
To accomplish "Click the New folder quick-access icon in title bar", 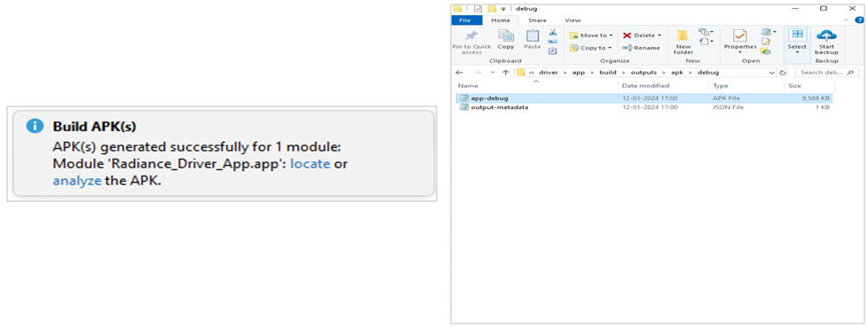I will 491,9.
